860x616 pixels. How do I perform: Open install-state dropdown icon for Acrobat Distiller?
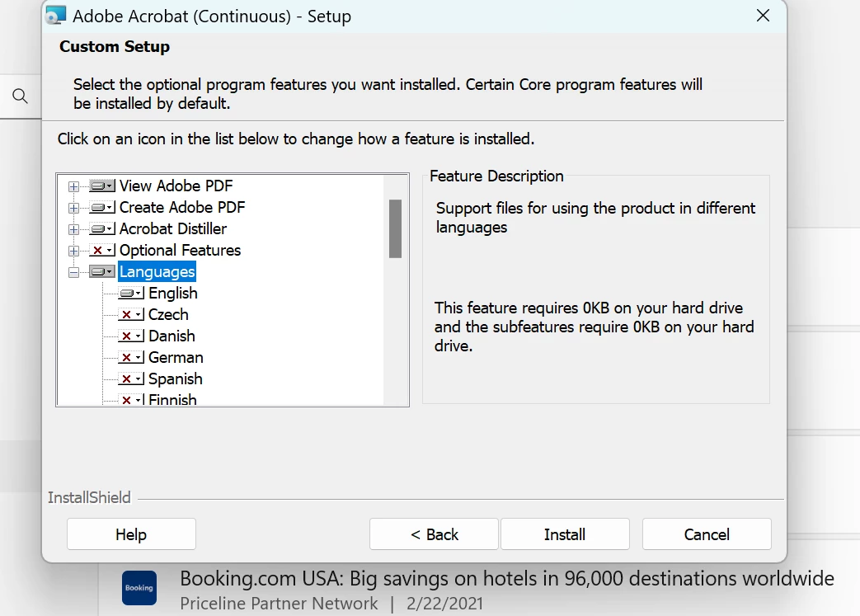(x=102, y=228)
